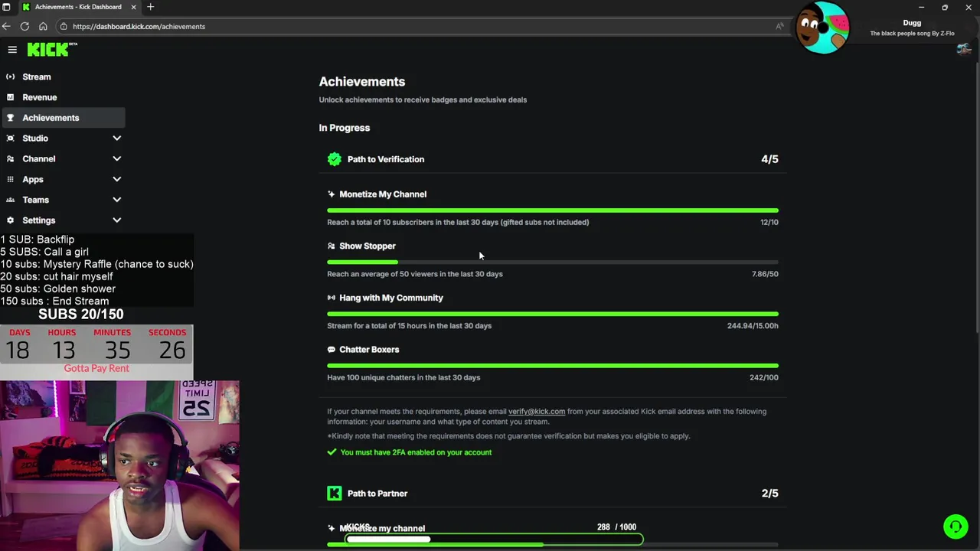This screenshot has width=980, height=551.
Task: Click the Hang with My Community icon
Action: pos(331,298)
